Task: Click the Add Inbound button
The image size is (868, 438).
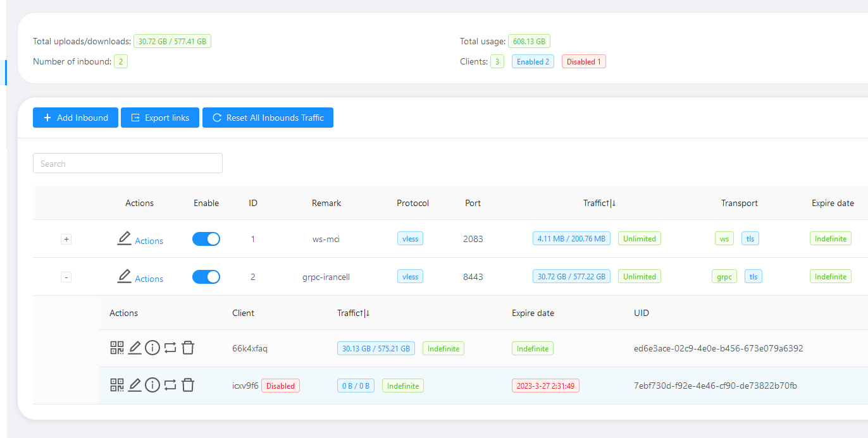Action: [x=75, y=118]
